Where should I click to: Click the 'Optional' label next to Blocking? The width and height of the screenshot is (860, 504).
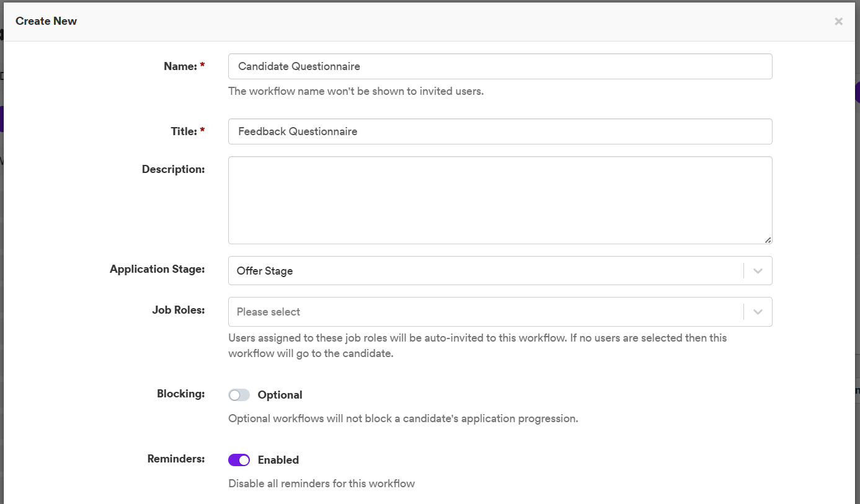tap(280, 395)
